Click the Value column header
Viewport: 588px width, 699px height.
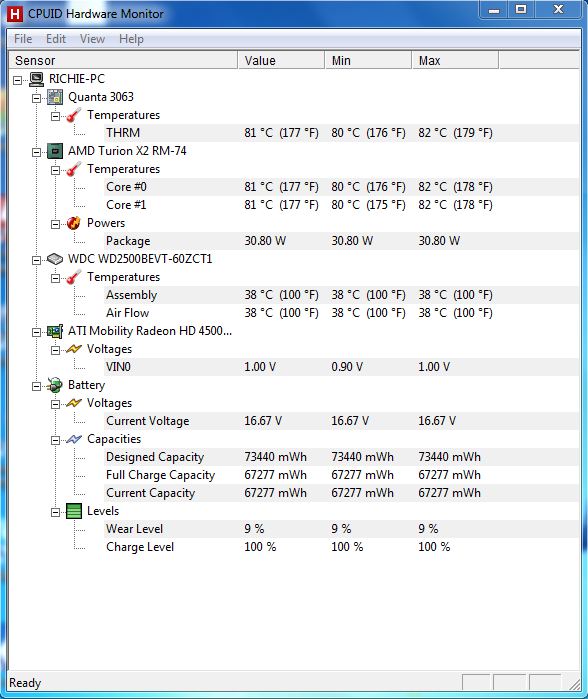281,60
